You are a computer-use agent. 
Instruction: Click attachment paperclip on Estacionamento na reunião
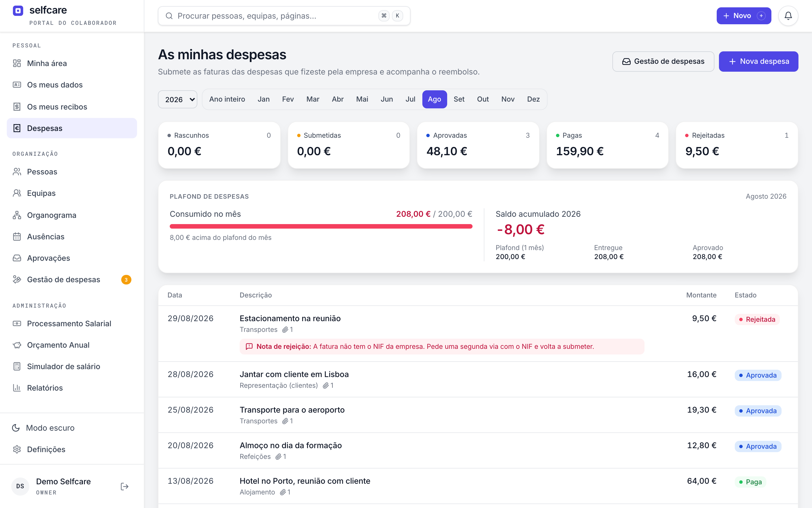(285, 330)
